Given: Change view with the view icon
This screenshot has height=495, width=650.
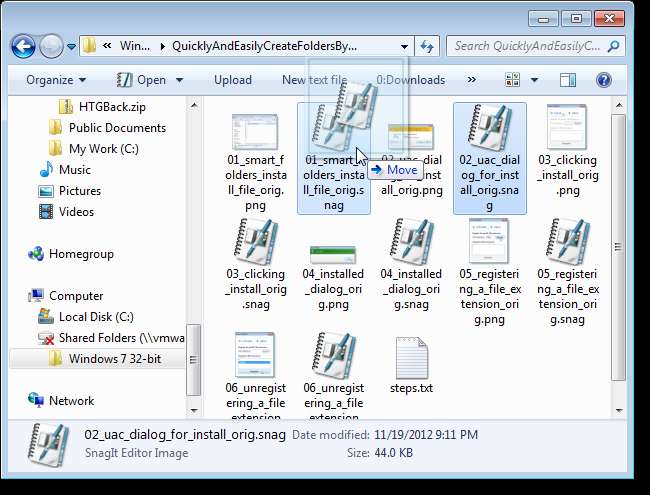Looking at the screenshot, I should [x=513, y=80].
